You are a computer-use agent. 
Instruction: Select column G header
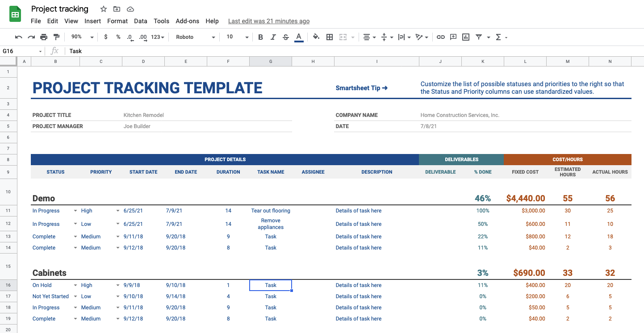(x=271, y=61)
